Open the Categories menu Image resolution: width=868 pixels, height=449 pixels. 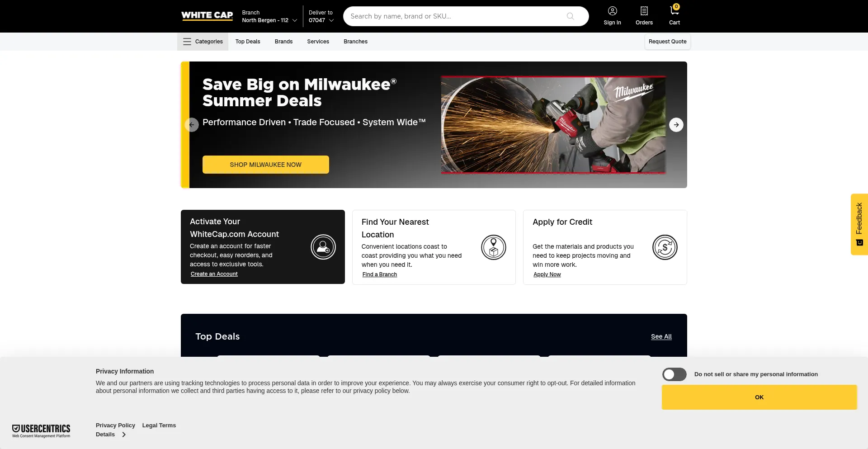(x=203, y=42)
